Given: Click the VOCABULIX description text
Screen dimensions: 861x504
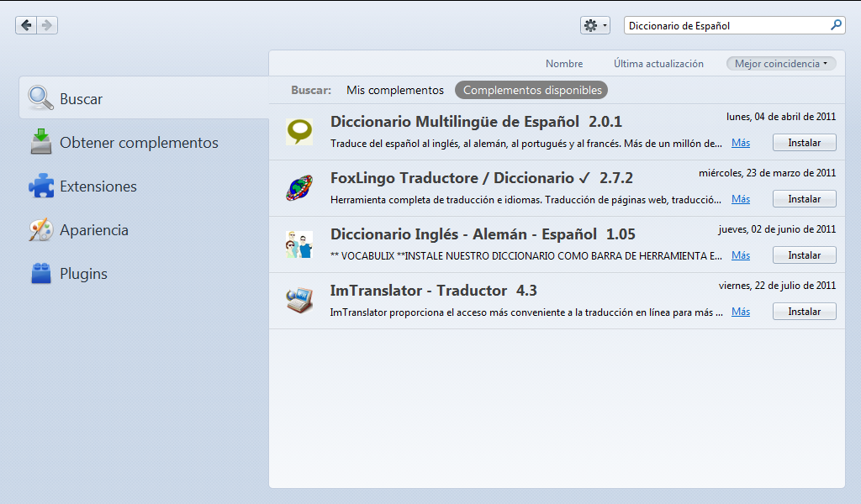Looking at the screenshot, I should point(526,256).
